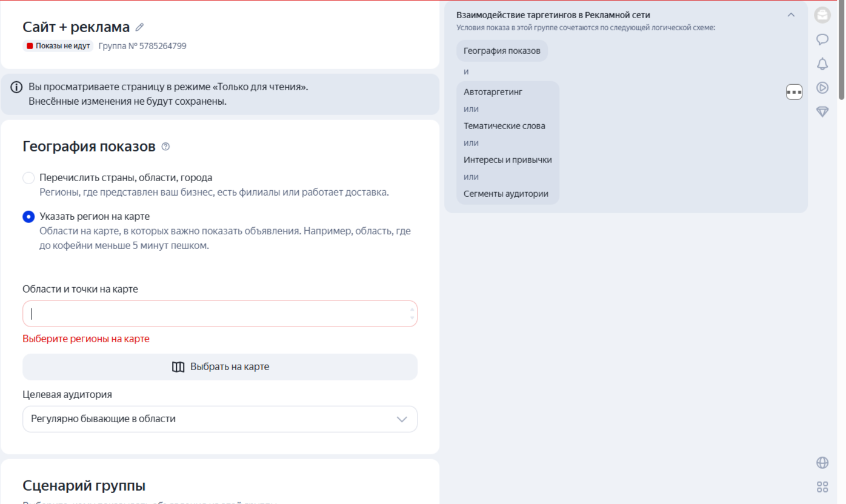Click the «Взаимодействие таргетингов в Рекламной сети» title

[553, 15]
